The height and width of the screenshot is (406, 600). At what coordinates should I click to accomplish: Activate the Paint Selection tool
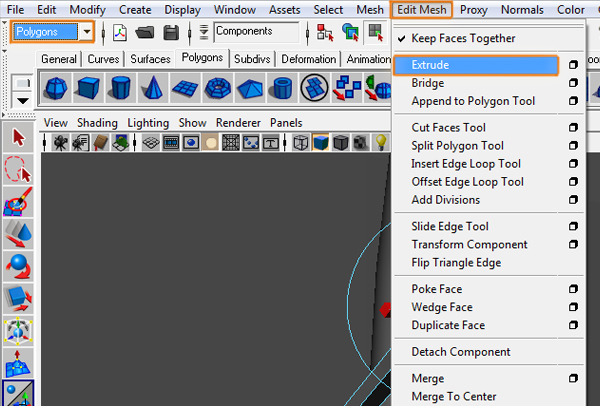18,202
